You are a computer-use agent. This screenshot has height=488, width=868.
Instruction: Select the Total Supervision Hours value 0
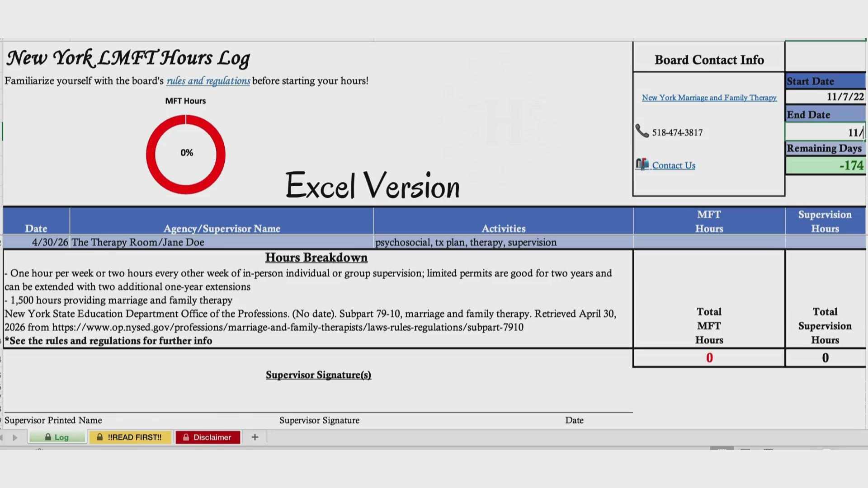tap(826, 358)
